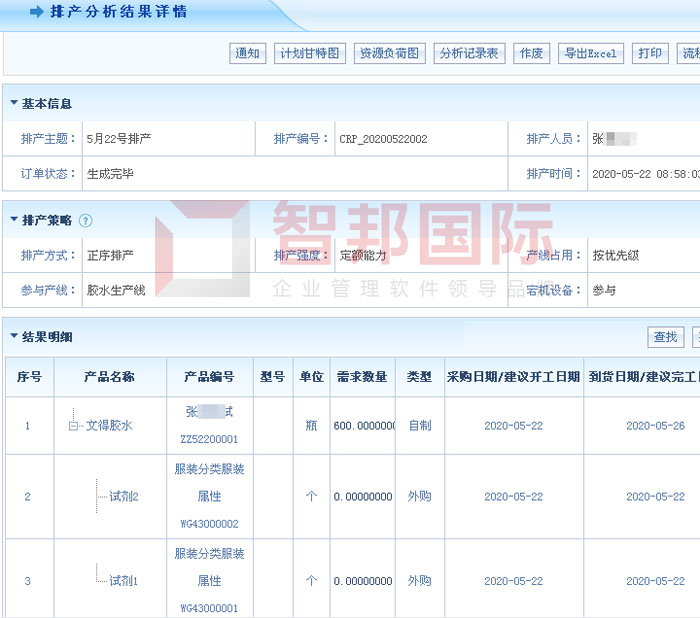Open the 资源负荷图 chart
The image size is (700, 618).
point(389,54)
